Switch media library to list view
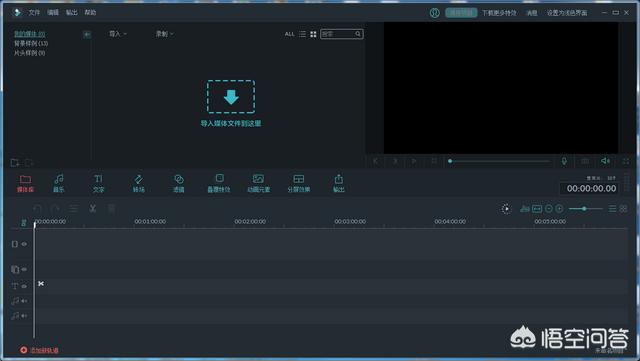The image size is (640, 361). (x=302, y=34)
